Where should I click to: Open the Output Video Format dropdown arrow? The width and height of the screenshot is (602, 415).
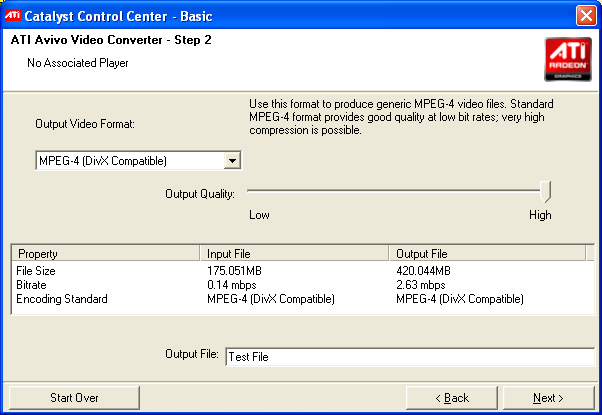tap(232, 160)
